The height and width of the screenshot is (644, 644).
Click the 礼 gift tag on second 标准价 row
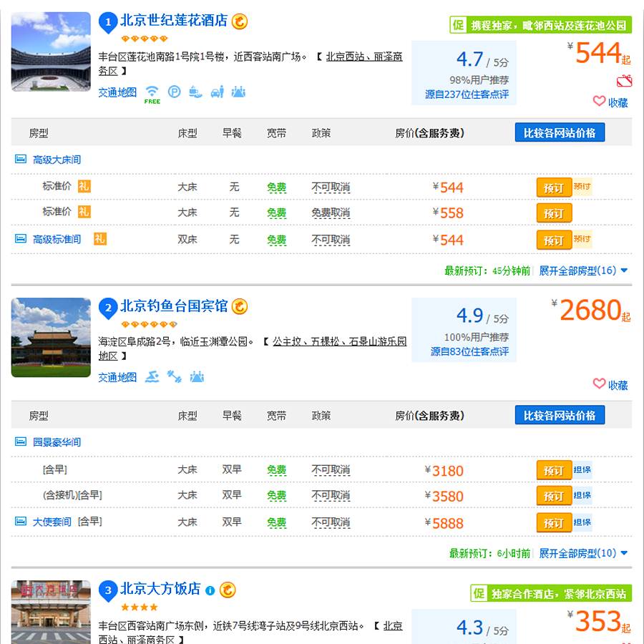pos(84,212)
